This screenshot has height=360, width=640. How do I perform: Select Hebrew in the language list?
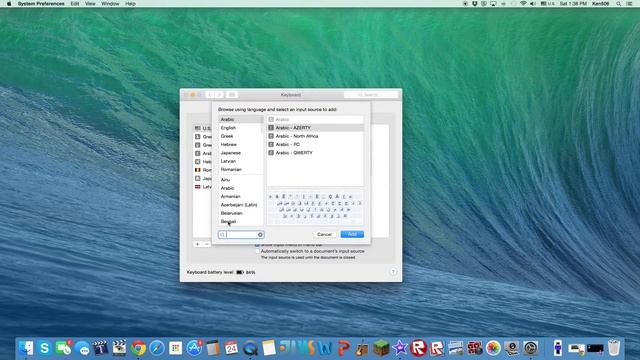coord(241,144)
